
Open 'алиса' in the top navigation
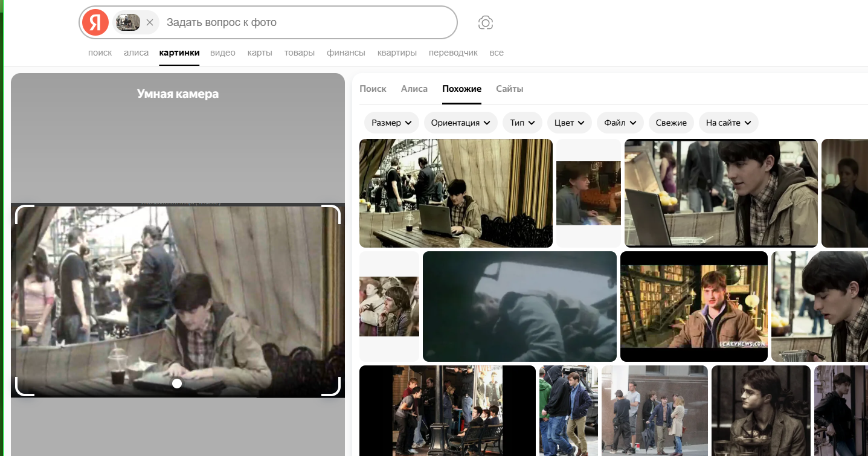(x=136, y=53)
